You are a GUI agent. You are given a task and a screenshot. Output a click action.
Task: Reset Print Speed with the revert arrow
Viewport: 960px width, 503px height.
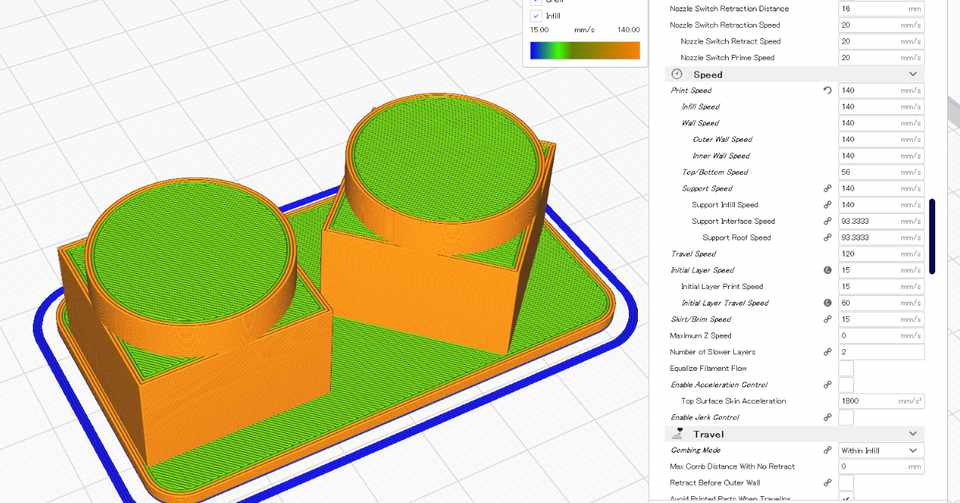click(x=827, y=91)
